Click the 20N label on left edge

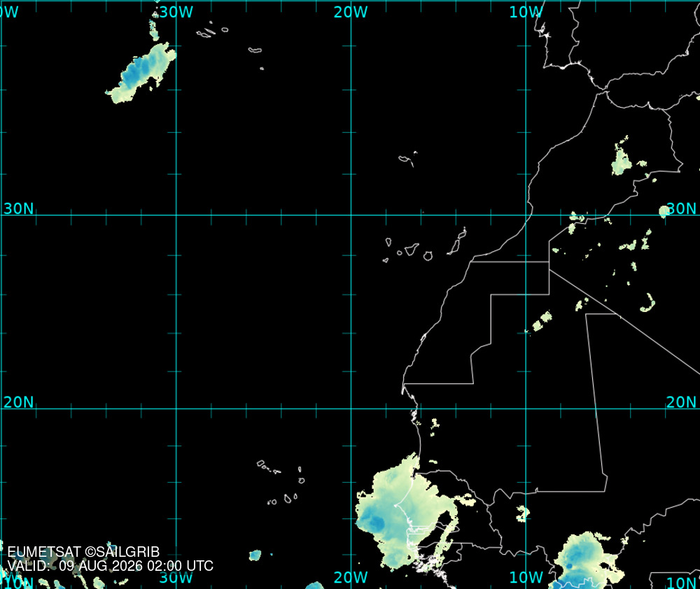(18, 402)
